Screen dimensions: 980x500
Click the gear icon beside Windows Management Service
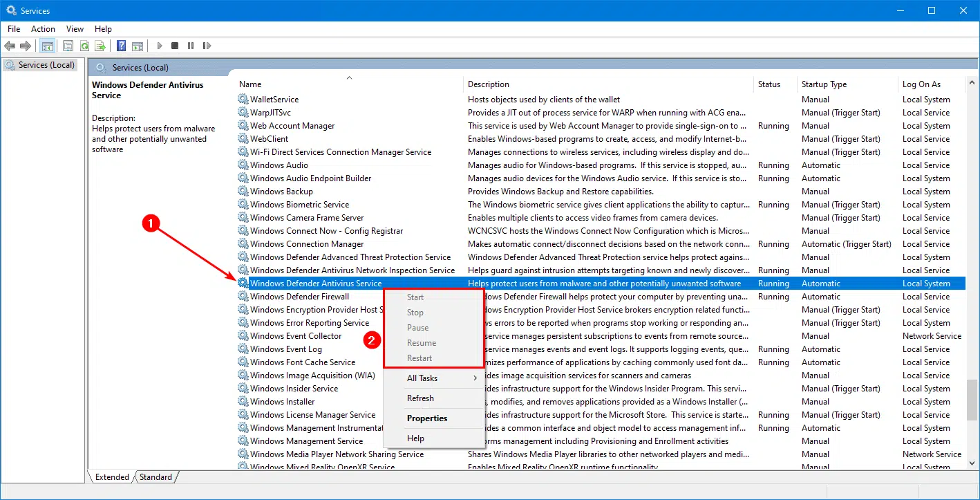coord(243,441)
